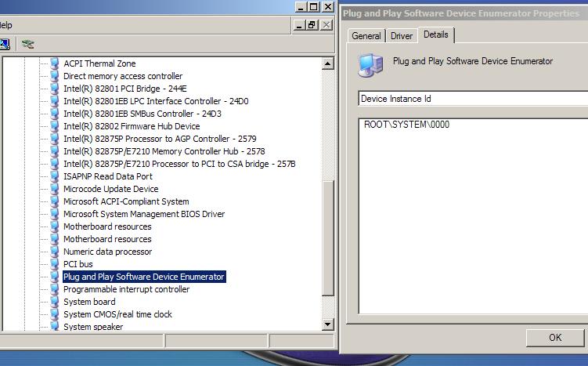Select Processor to PCI to CSA bridge - 257B
The image size is (588, 366).
click(x=179, y=164)
